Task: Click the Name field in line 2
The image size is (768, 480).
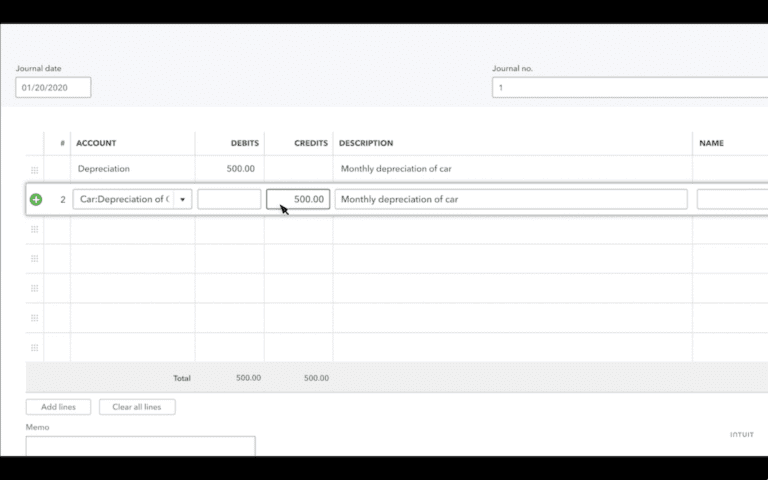Action: point(732,199)
